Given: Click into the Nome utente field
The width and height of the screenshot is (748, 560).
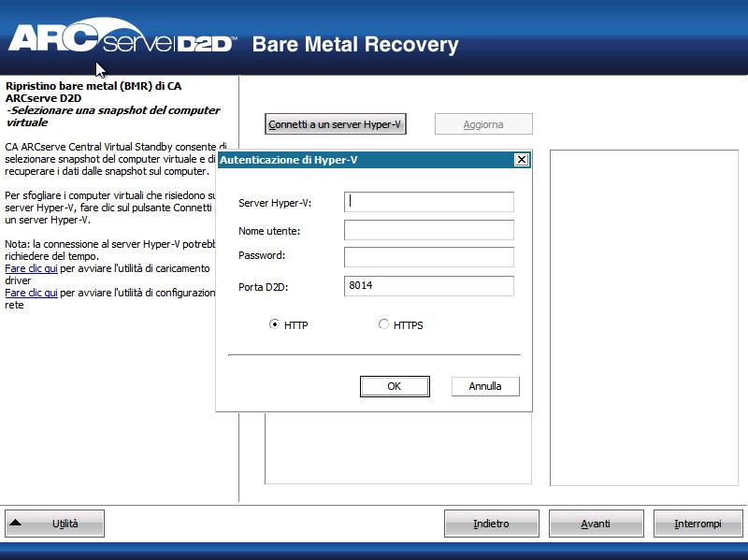Looking at the screenshot, I should tap(429, 230).
